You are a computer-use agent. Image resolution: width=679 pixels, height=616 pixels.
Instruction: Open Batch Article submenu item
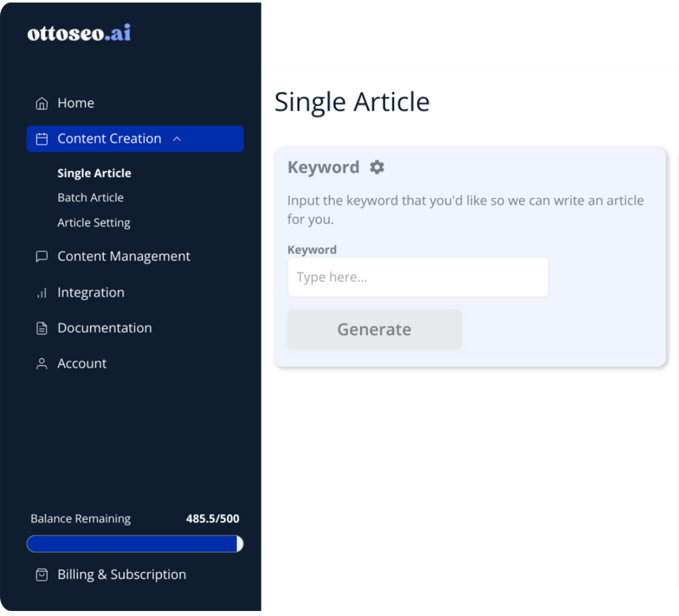[91, 198]
